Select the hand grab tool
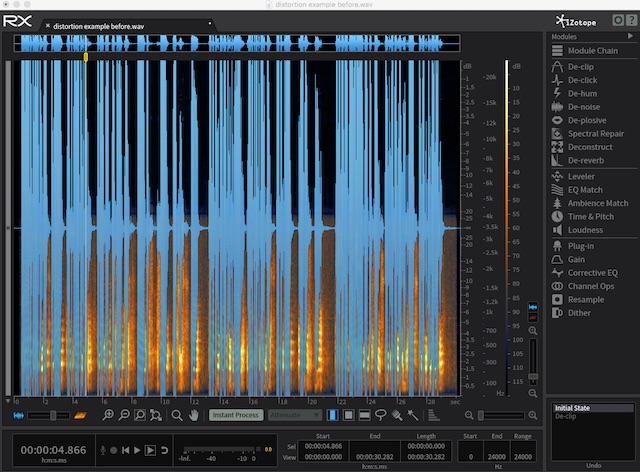Image resolution: width=640 pixels, height=472 pixels. coord(193,415)
